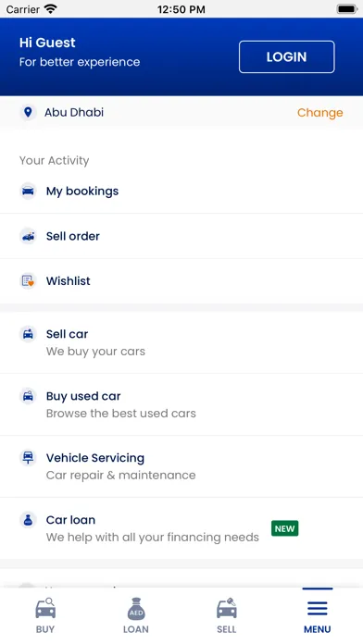Switch to the LOAN tab

click(x=136, y=615)
